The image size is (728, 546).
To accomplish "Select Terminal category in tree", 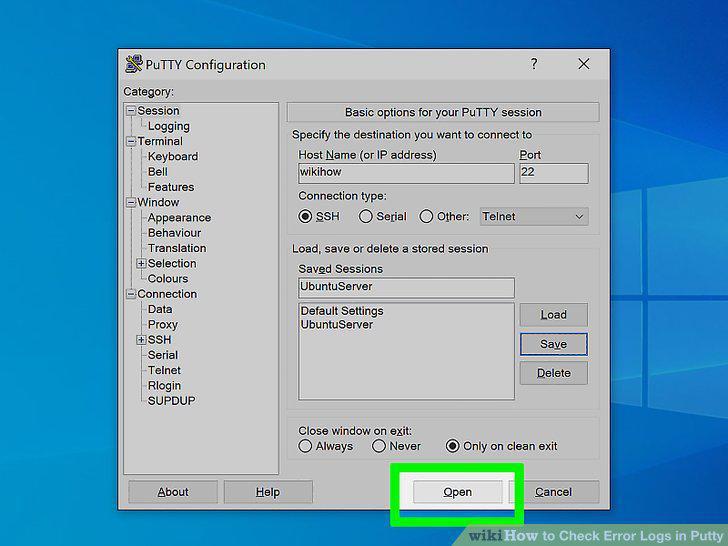I will click(160, 141).
